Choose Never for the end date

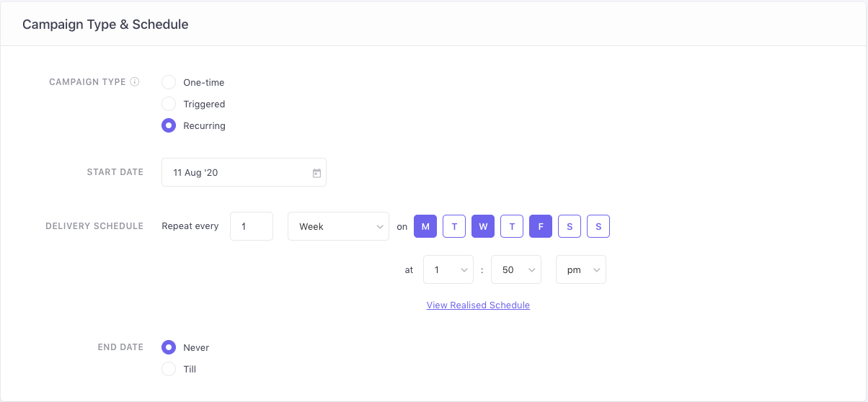(x=169, y=347)
